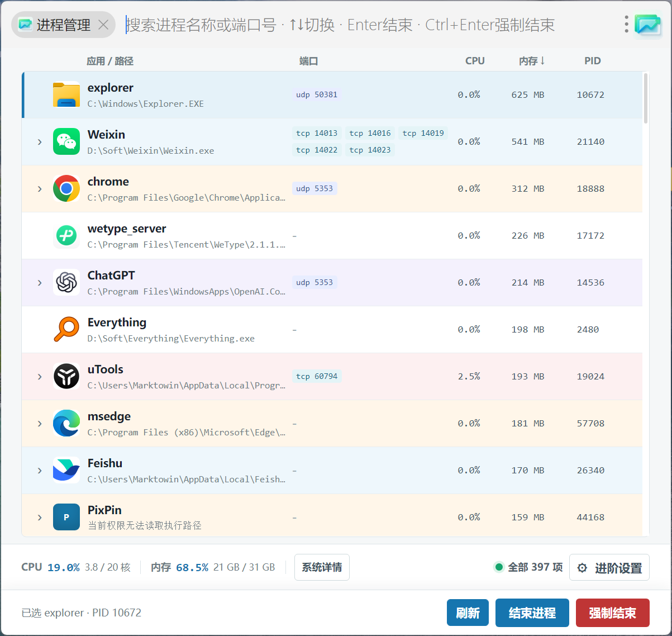Screen dimensions: 672x636
Task: Click the PixPin app icon
Action: click(x=66, y=517)
